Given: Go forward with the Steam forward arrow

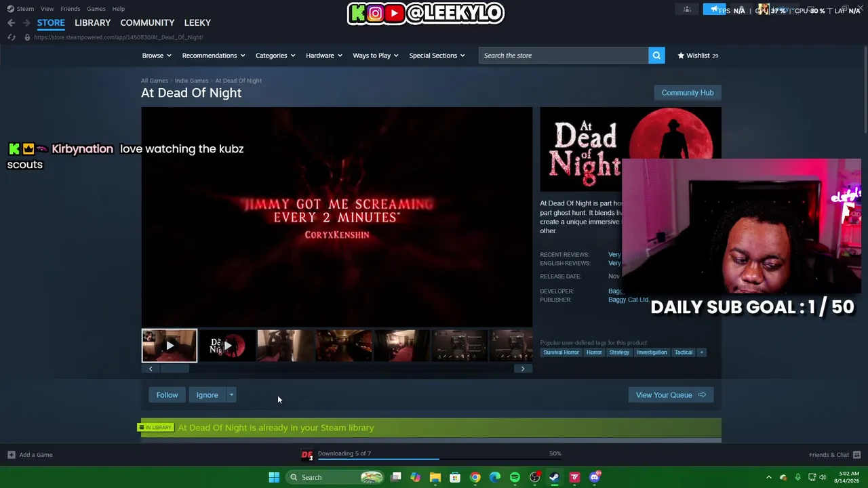Looking at the screenshot, I should pos(26,22).
